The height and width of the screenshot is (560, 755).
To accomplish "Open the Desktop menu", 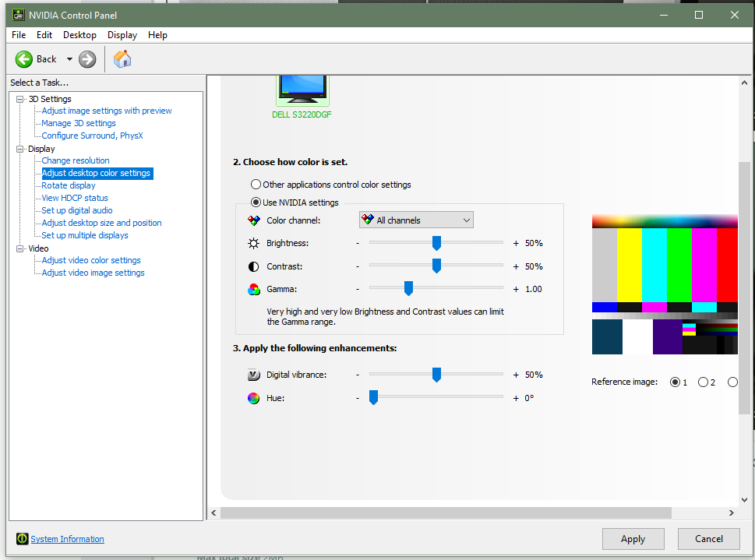I will (x=79, y=35).
